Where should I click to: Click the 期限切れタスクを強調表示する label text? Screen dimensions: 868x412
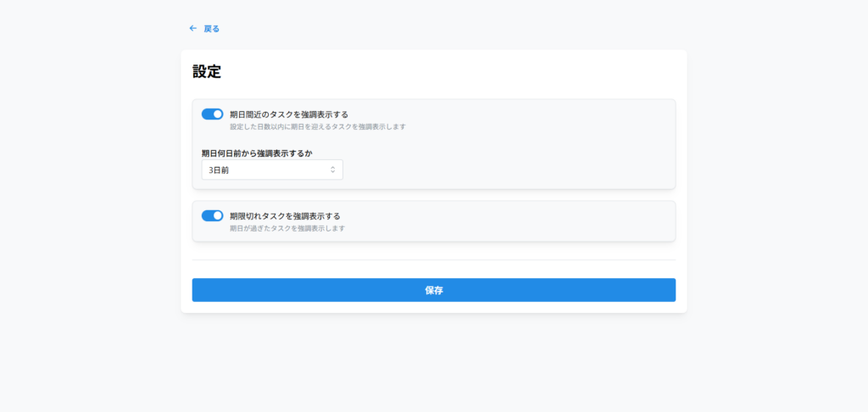click(x=284, y=216)
